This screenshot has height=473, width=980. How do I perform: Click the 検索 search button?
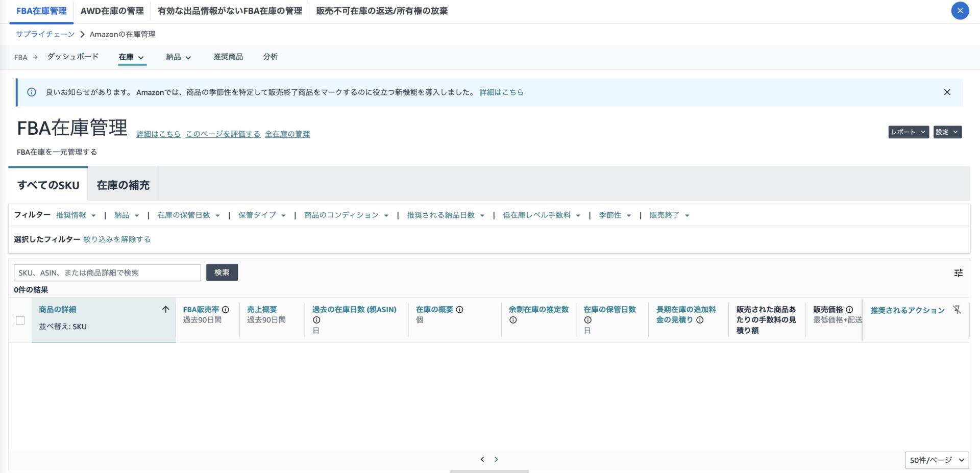click(x=222, y=272)
